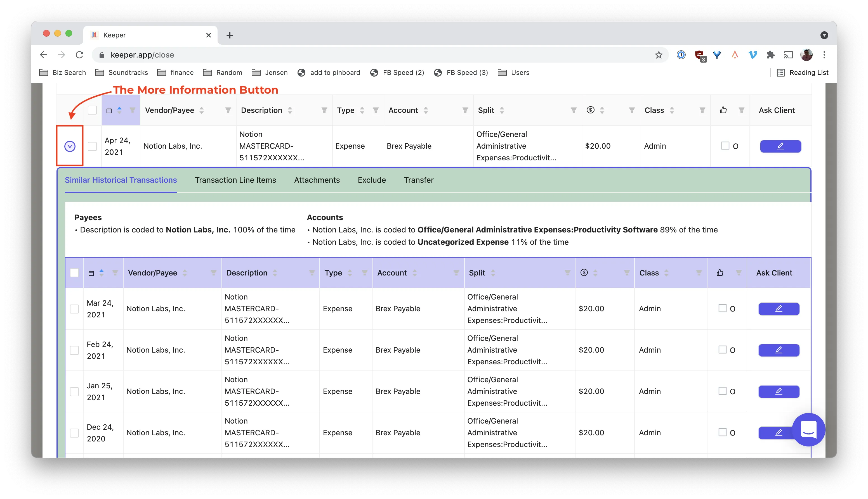Open the Similar Historical Transactions tab
Viewport: 868px width, 499px height.
point(121,180)
